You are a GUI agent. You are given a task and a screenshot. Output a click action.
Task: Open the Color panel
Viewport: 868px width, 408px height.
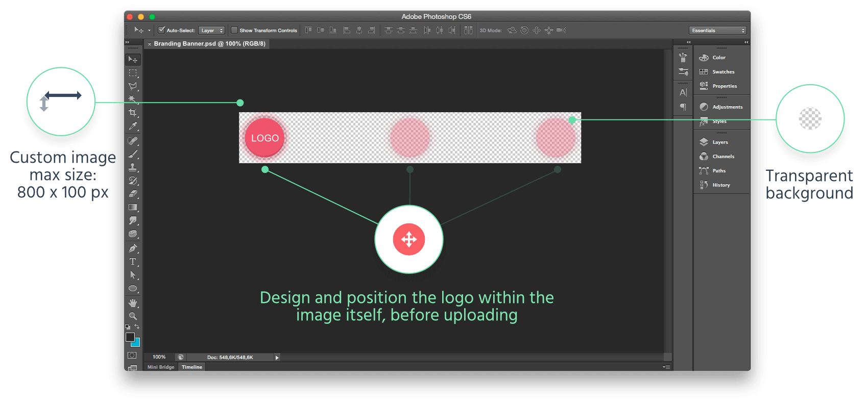tap(719, 58)
